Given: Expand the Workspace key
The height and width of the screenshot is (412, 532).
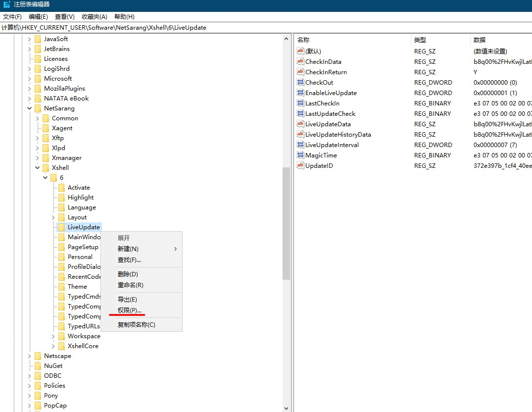Looking at the screenshot, I should (53, 336).
